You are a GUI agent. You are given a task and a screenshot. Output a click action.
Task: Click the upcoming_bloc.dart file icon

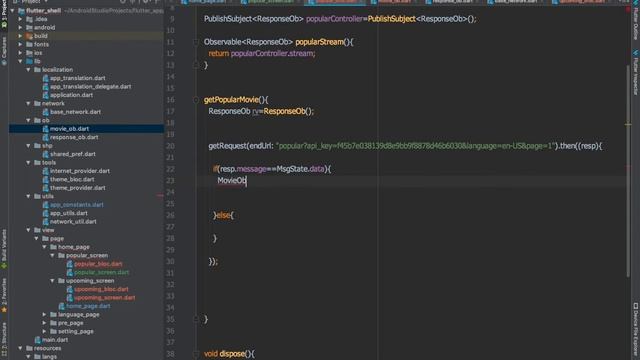pyautogui.click(x=69, y=289)
